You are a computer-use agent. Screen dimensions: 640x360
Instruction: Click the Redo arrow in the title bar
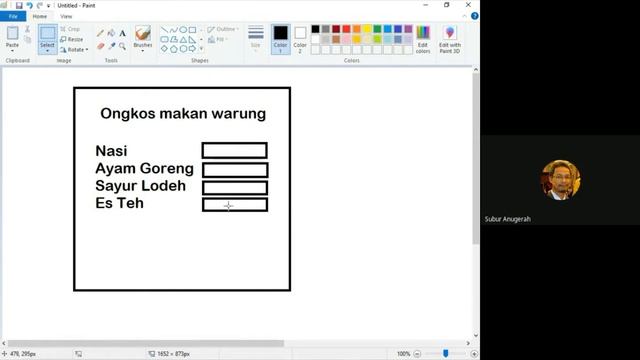click(x=40, y=6)
